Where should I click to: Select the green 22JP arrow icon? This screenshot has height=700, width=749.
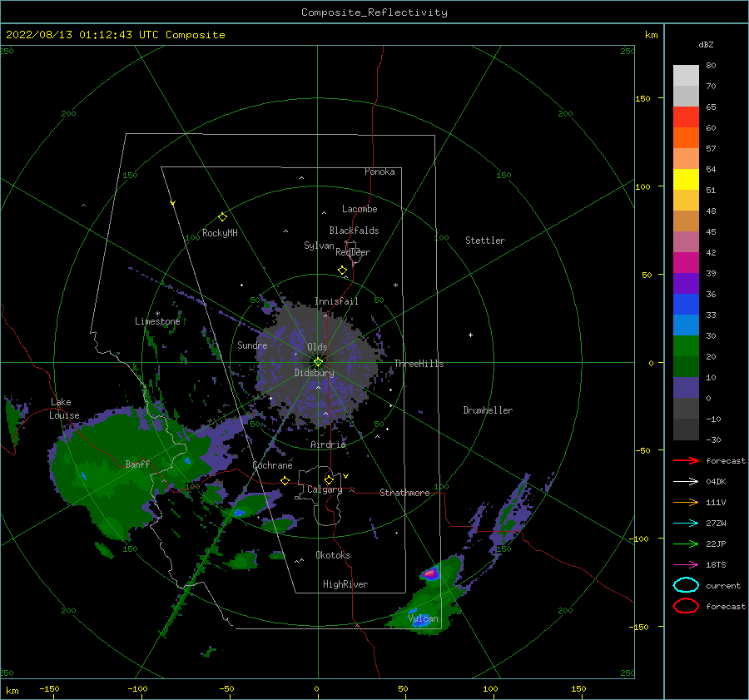point(686,544)
